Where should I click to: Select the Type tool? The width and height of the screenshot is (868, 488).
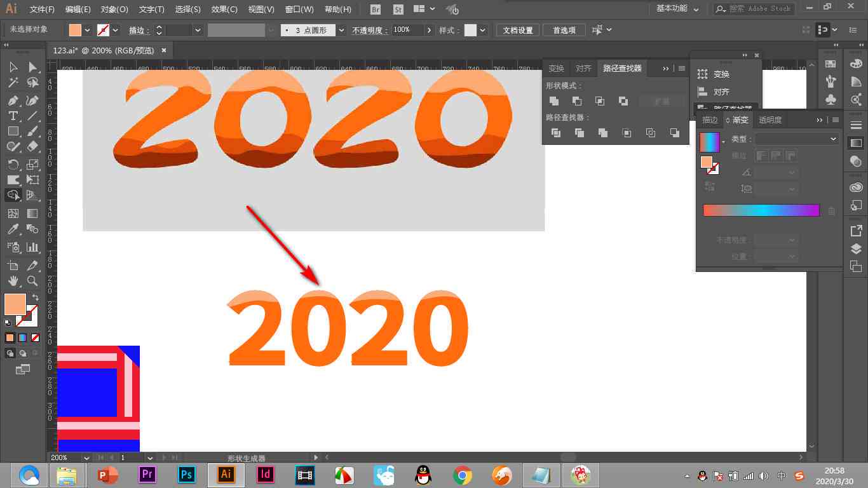[x=13, y=116]
